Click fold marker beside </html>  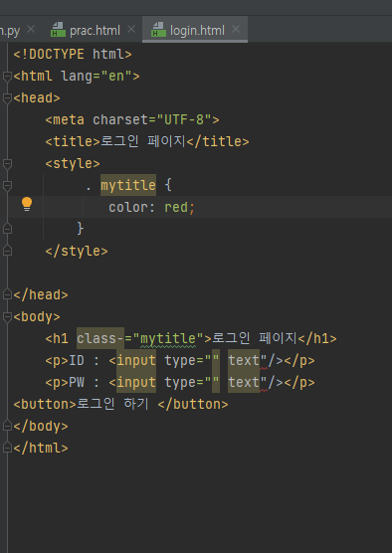[x=7, y=448]
